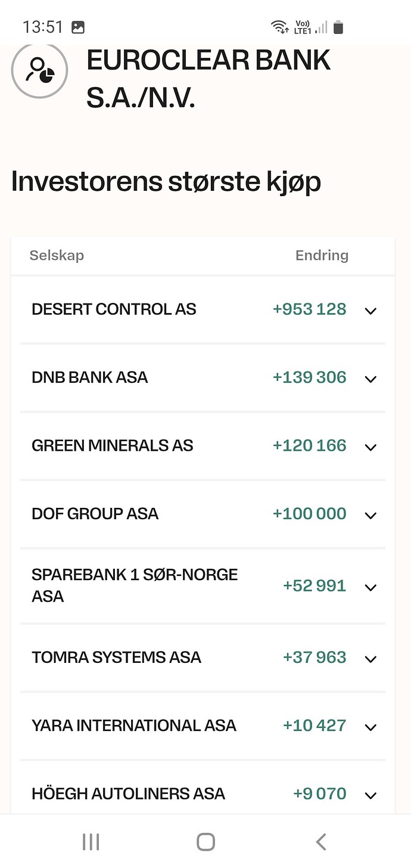Screen dimensions: 411x868
Task: Expand YARA INTERNATIONAL ASA row chevron
Action: coord(370,727)
